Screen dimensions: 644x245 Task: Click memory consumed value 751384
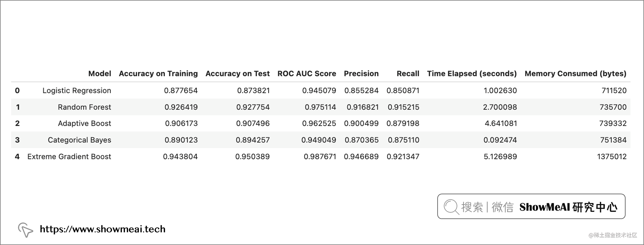pos(613,140)
